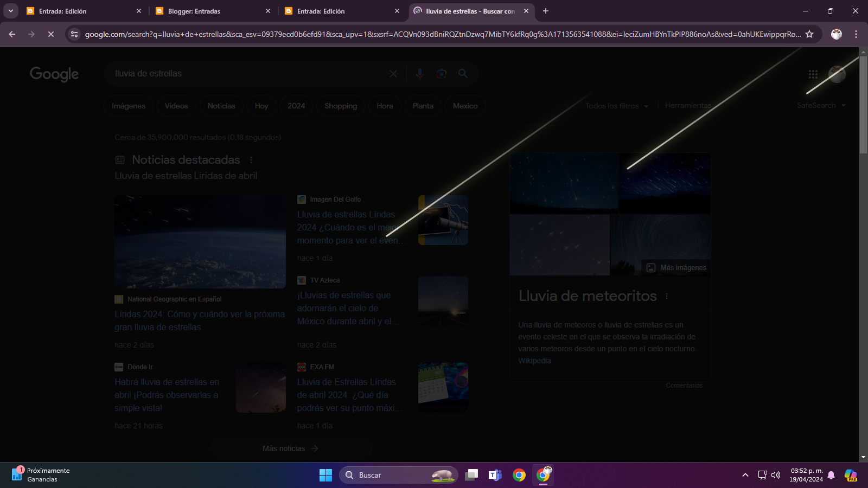Open clock and date 03:52 p. m.
The image size is (868, 488).
806,475
